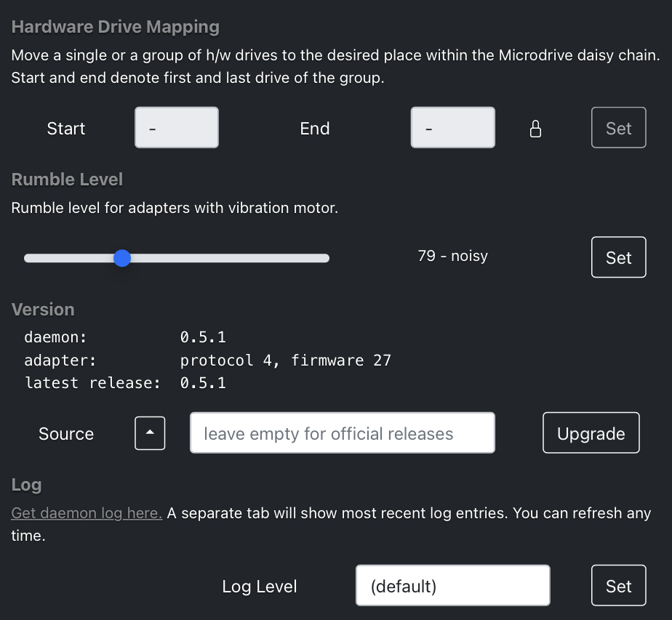Click the far right end of rumble slider track

click(x=326, y=258)
